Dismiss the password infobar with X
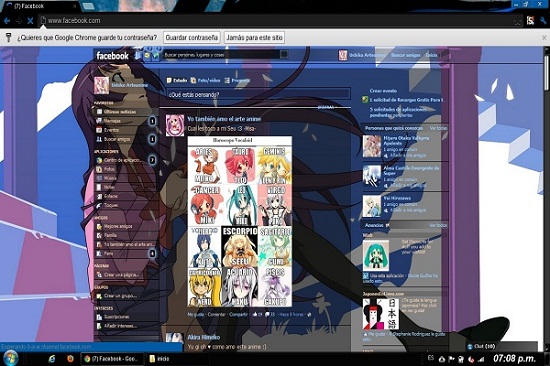The height and width of the screenshot is (366, 550). pos(544,38)
